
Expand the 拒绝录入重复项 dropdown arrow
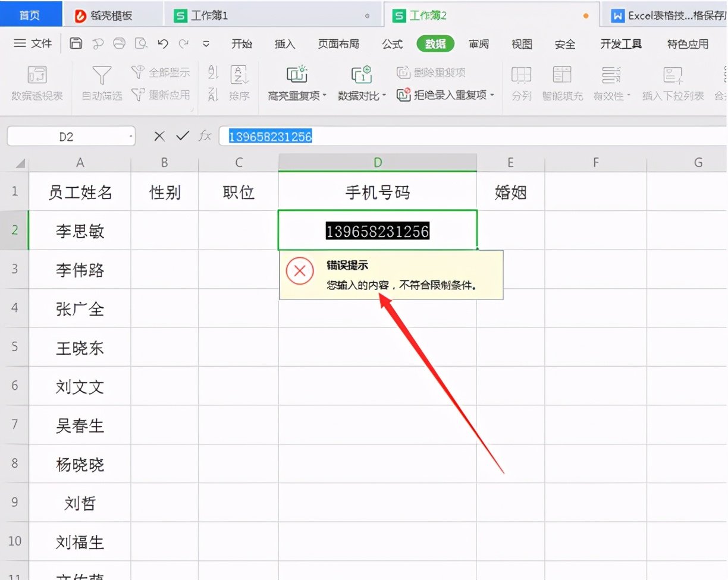[x=492, y=94]
